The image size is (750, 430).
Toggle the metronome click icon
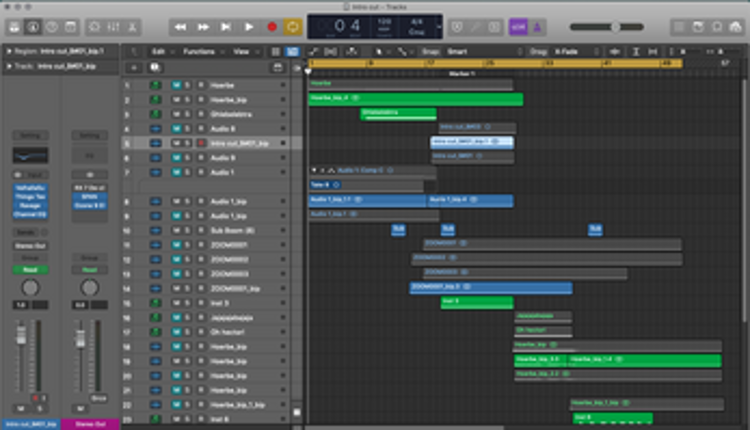point(537,27)
